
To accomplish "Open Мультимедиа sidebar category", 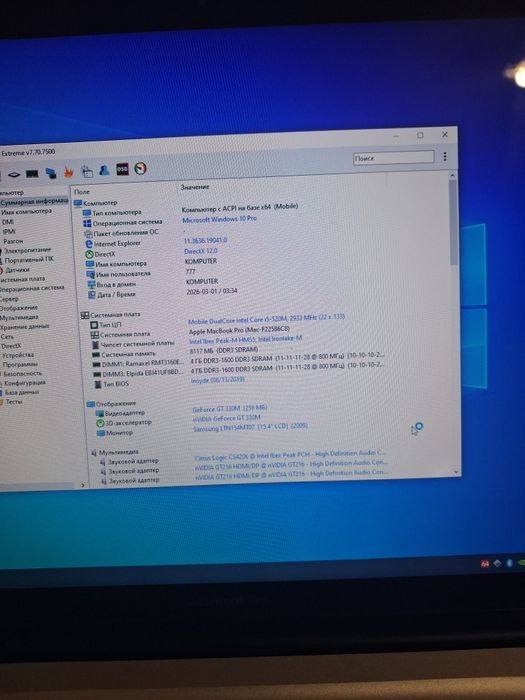I will click(19, 317).
